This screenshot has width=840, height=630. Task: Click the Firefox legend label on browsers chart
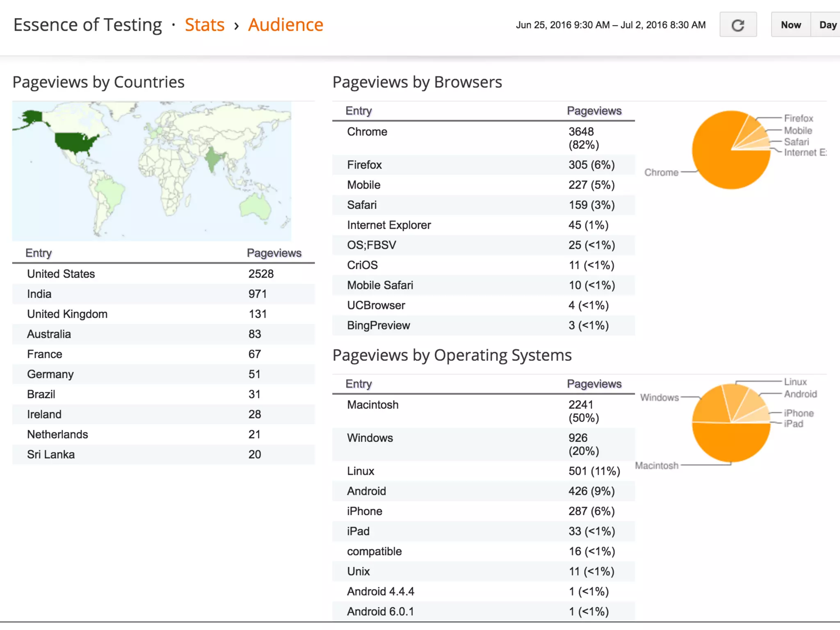point(798,119)
